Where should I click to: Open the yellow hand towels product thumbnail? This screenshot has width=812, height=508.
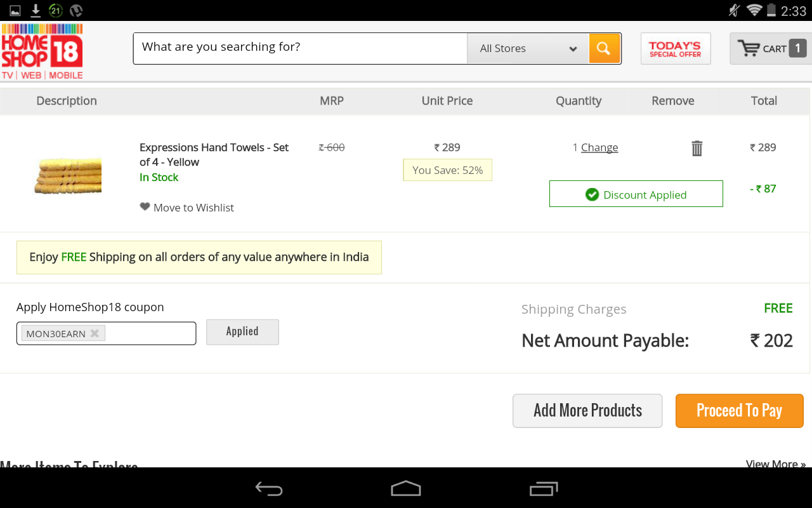[x=68, y=176]
